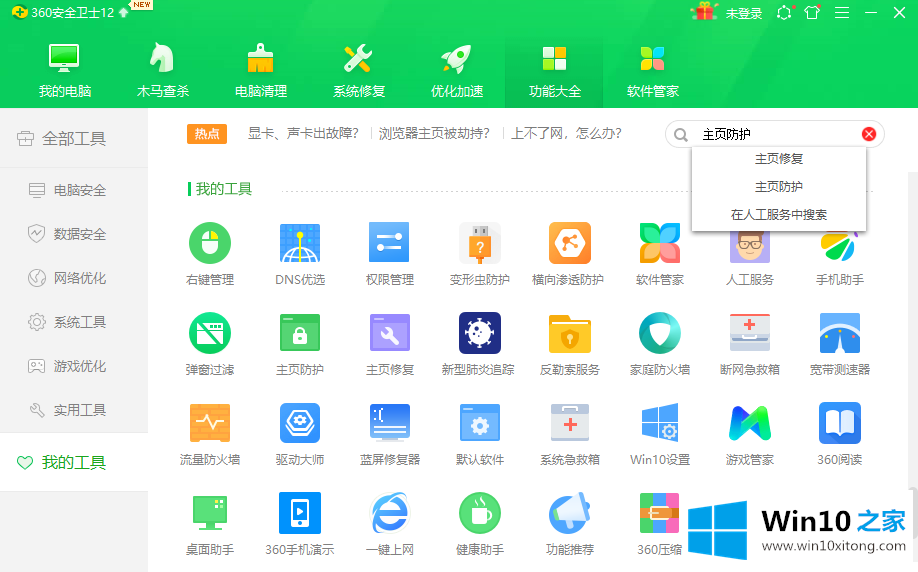
Task: Open link 显卡、声卡出故障?
Action: [303, 133]
